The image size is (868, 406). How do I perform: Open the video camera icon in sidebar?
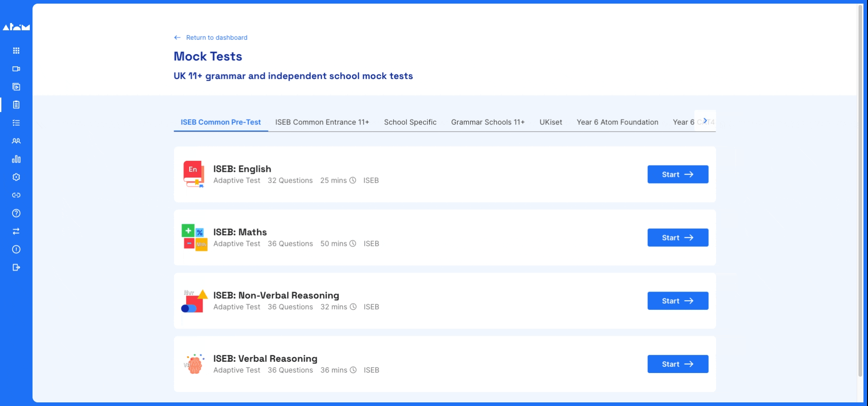tap(16, 69)
